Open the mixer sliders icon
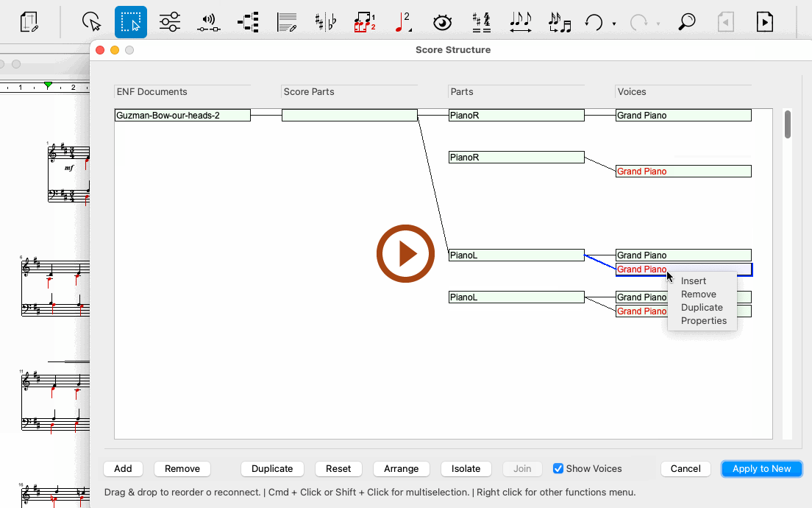Image resolution: width=812 pixels, height=508 pixels. coord(170,22)
